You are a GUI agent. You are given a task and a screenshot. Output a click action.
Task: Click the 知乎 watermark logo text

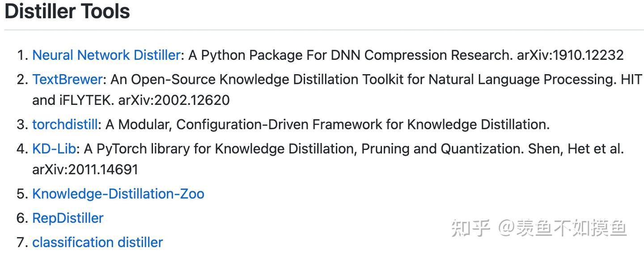click(470, 228)
